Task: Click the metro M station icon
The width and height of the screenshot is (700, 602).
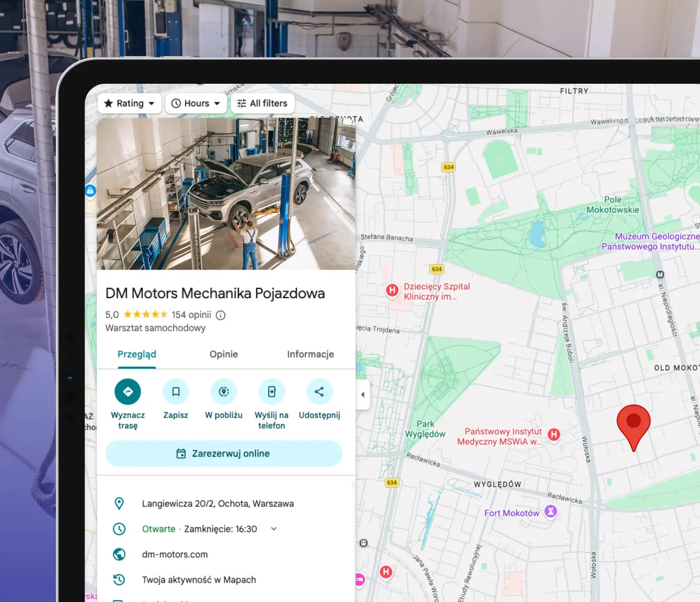Action: click(660, 275)
